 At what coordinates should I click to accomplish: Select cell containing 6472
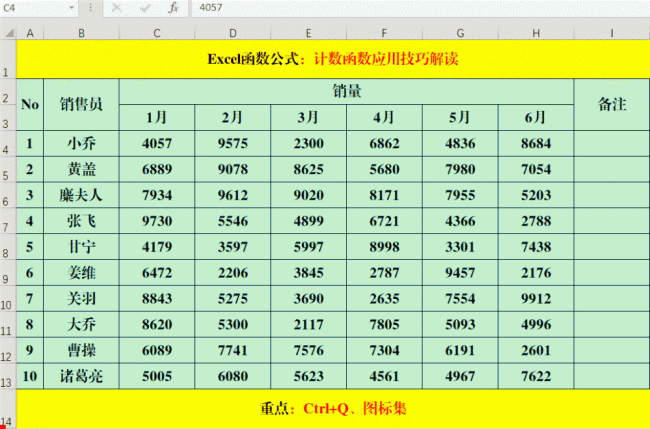tap(157, 273)
